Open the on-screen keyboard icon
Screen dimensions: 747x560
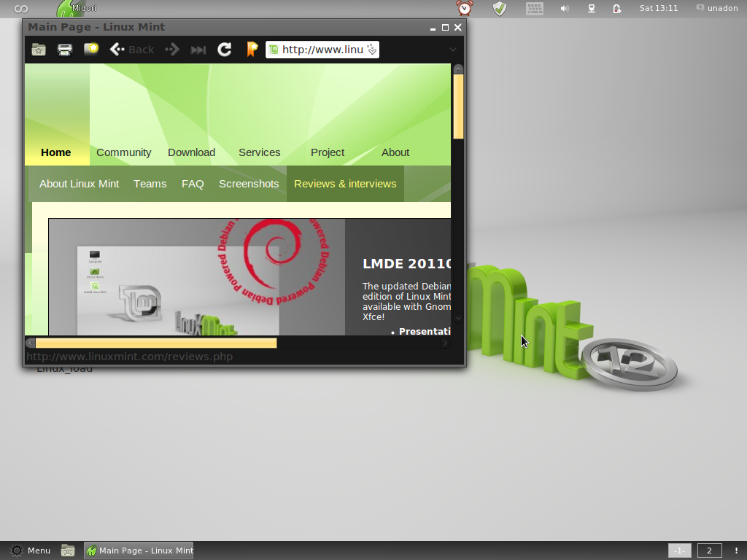(x=535, y=9)
